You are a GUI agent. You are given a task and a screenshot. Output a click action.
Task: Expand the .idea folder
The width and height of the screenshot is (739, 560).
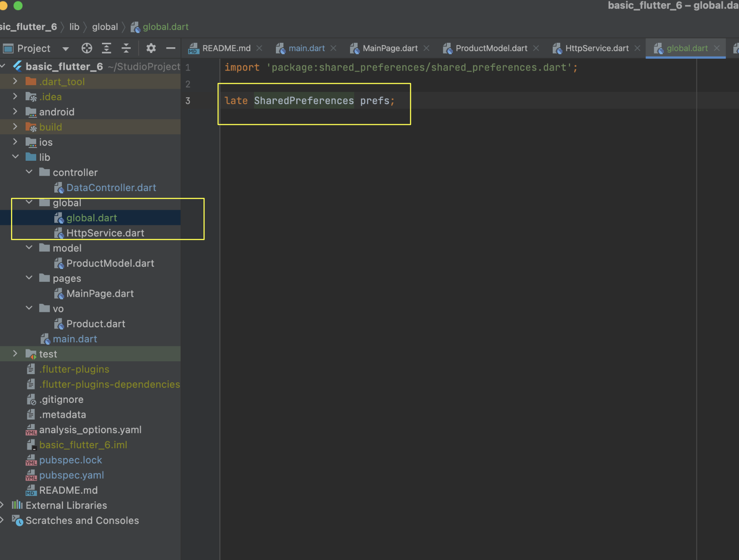coord(15,96)
